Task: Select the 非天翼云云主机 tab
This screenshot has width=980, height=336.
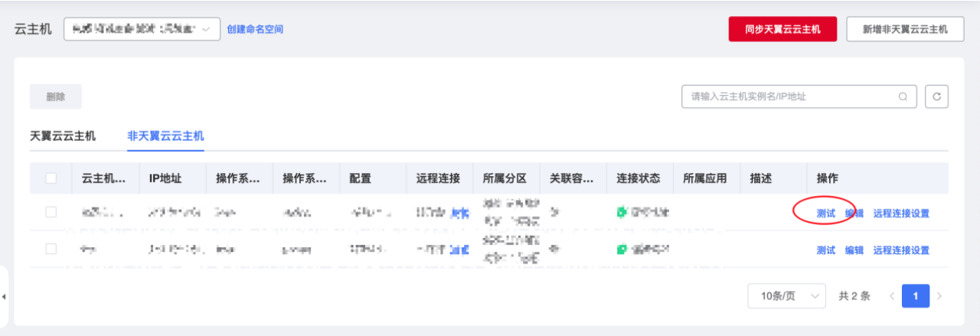Action: 165,136
